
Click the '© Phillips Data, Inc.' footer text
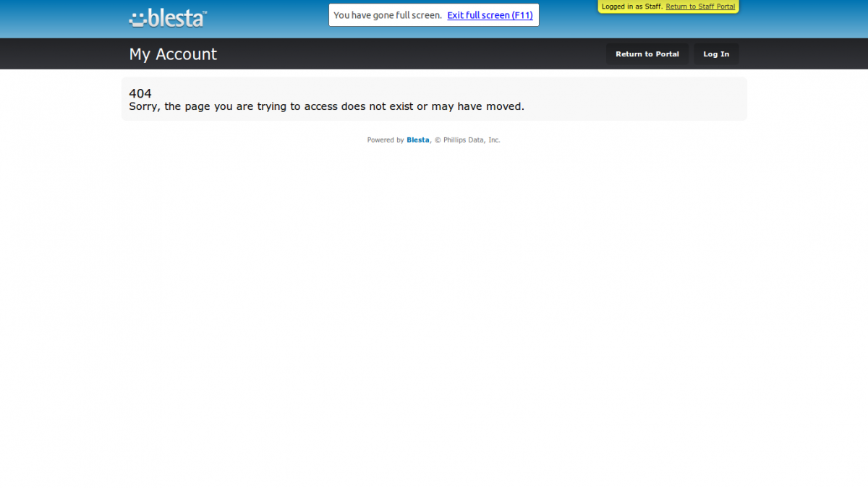(467, 140)
